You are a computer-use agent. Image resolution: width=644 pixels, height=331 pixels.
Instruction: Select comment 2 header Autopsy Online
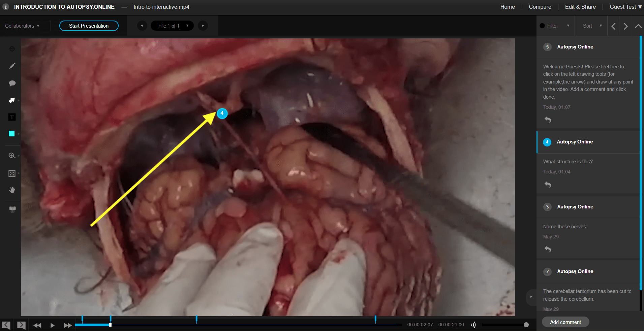[588, 271]
